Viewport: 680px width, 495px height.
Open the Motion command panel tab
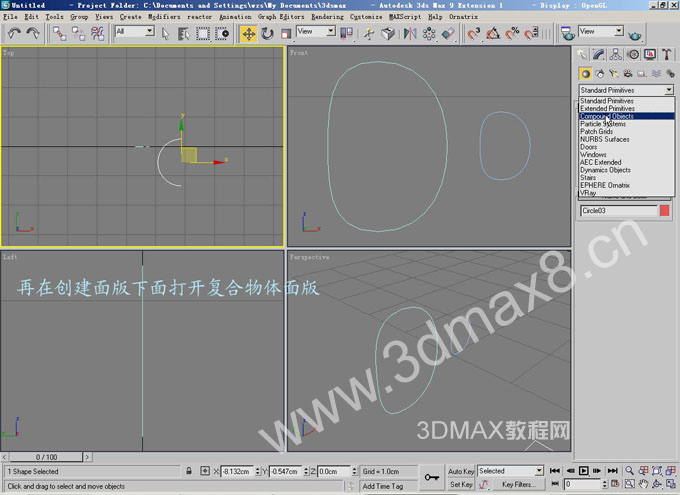click(x=633, y=55)
